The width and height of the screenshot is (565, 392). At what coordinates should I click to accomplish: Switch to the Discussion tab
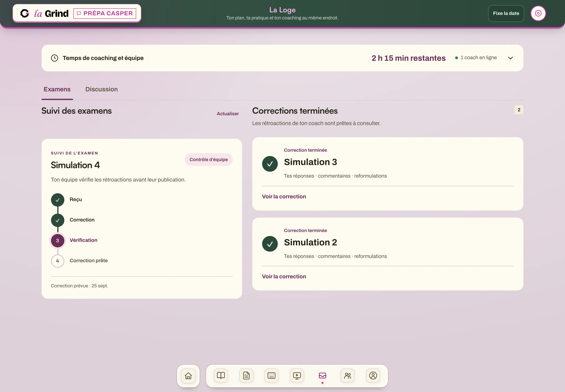[x=102, y=89]
